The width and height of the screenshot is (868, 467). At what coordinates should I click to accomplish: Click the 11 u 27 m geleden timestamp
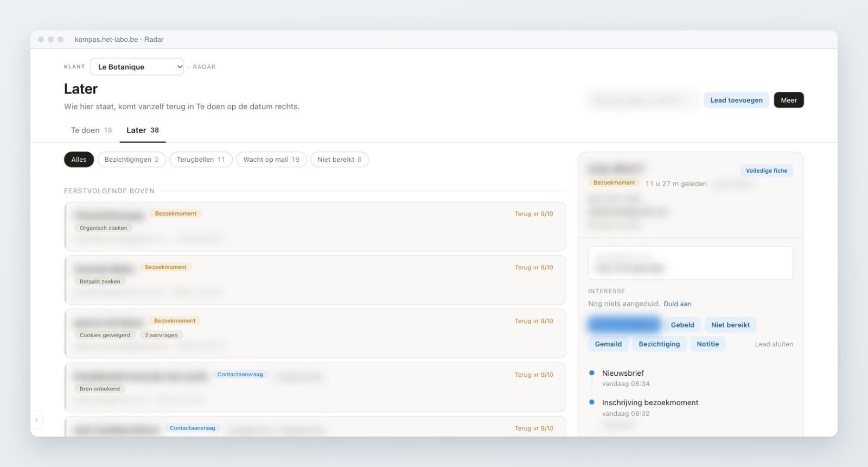coord(676,184)
